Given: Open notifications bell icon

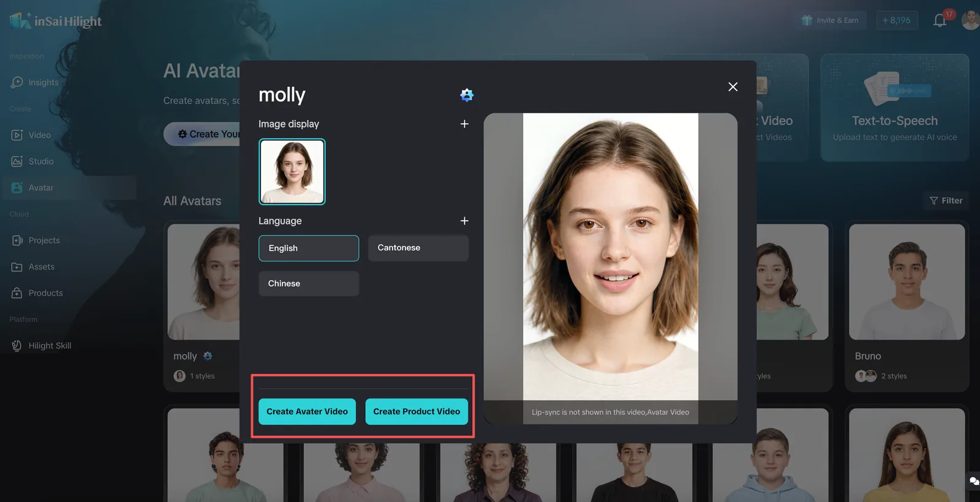Looking at the screenshot, I should point(940,20).
